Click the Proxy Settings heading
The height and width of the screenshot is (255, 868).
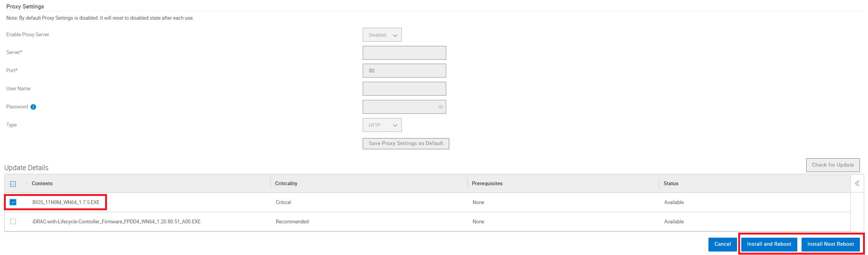[25, 7]
